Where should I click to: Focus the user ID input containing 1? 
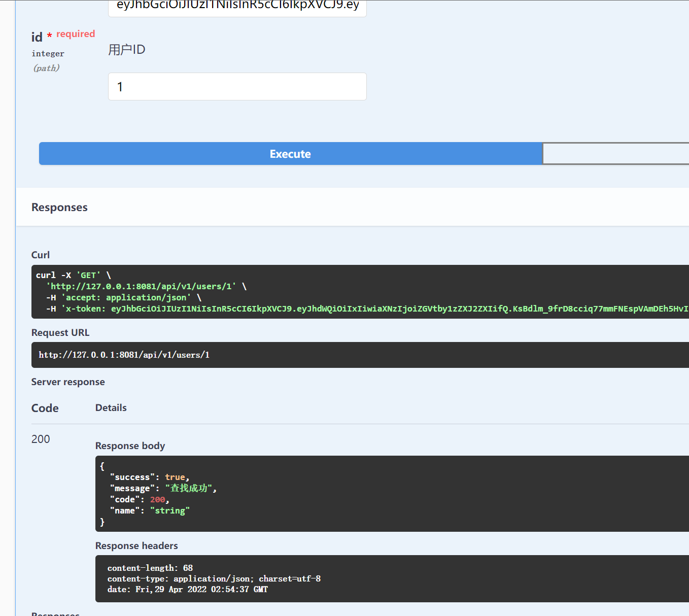click(237, 87)
